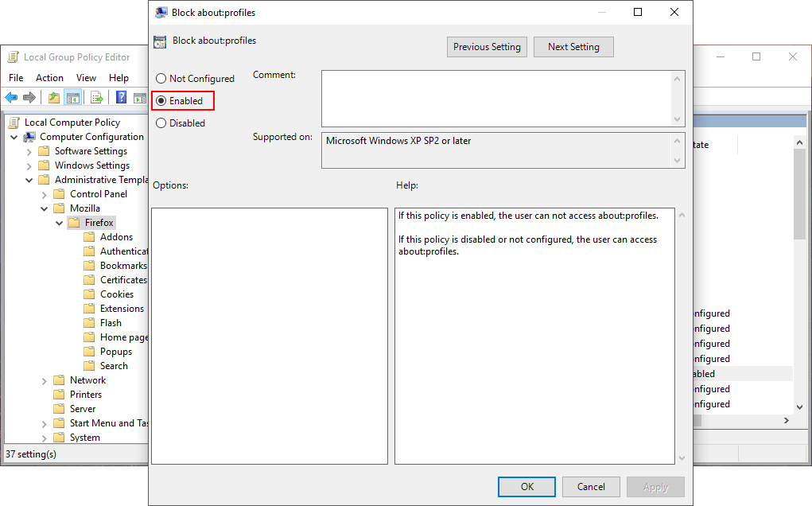Image resolution: width=812 pixels, height=506 pixels.
Task: Expand the Start Menu and Taskbar node
Action: 44,423
